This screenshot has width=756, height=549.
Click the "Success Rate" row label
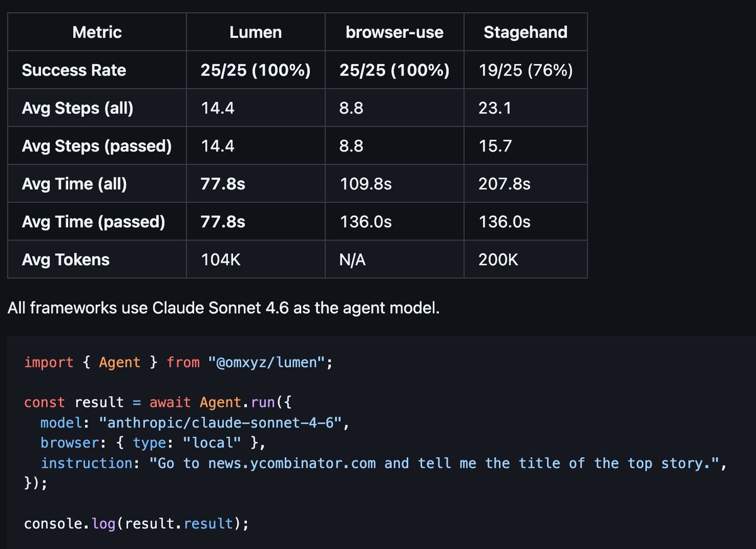tap(74, 70)
